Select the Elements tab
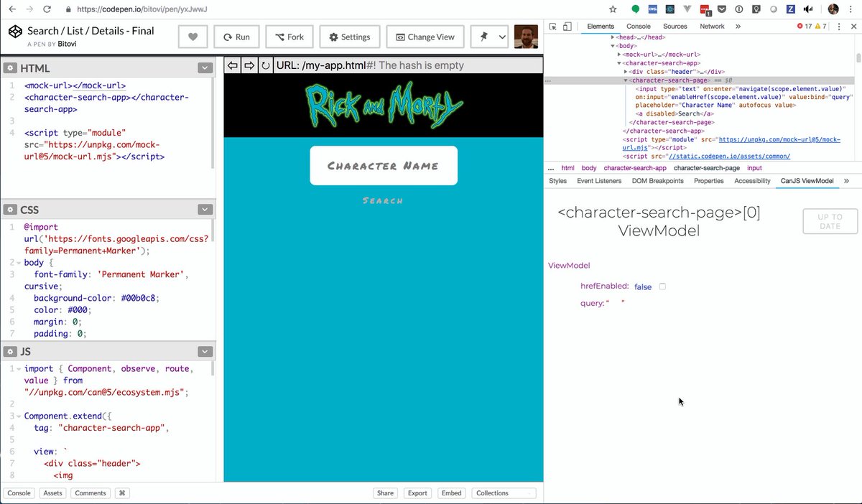Image resolution: width=862 pixels, height=504 pixels. click(601, 27)
